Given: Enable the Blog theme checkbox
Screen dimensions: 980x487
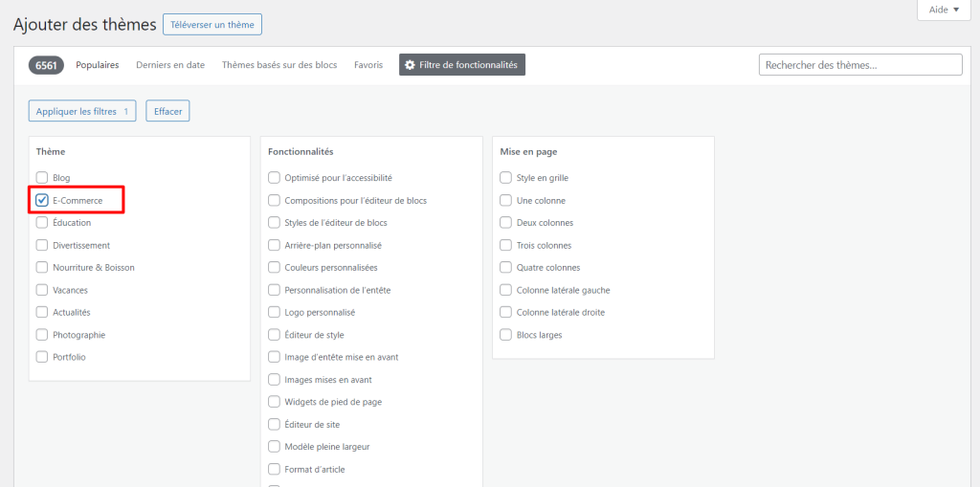Looking at the screenshot, I should (42, 178).
